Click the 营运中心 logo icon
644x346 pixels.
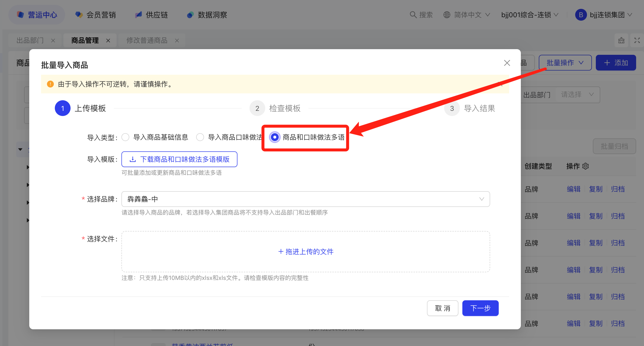point(20,15)
